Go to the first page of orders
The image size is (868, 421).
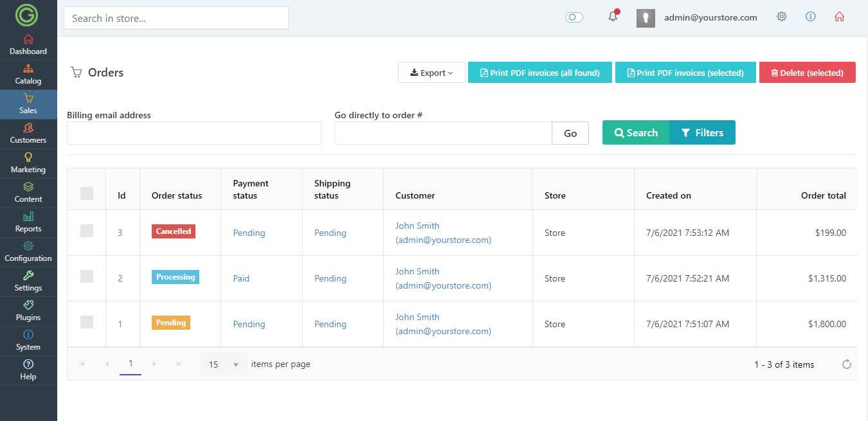point(82,364)
